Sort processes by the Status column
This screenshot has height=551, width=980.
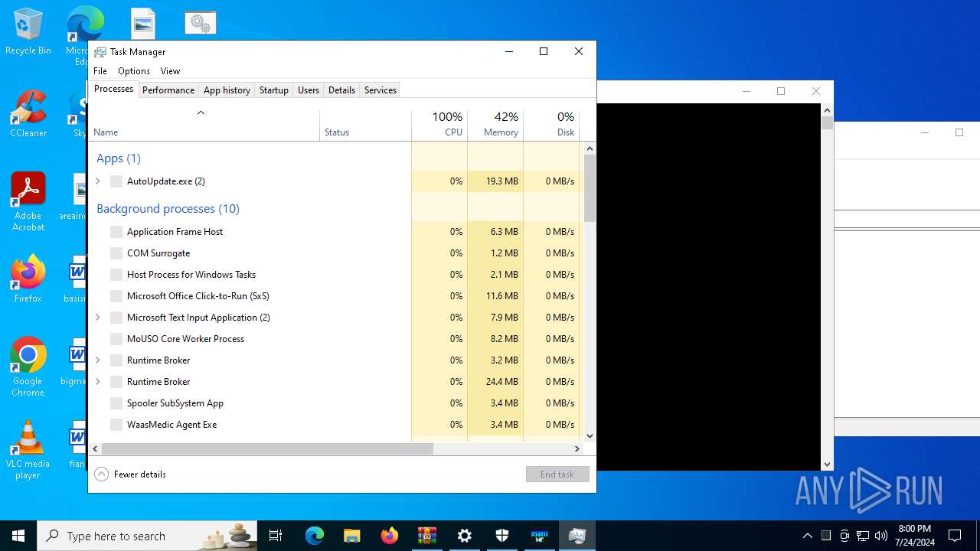point(365,125)
